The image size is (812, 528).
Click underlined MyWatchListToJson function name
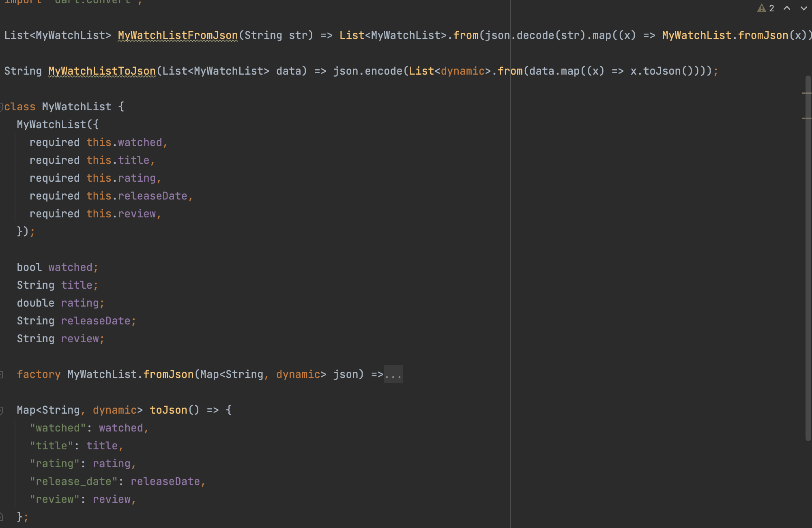tap(102, 71)
